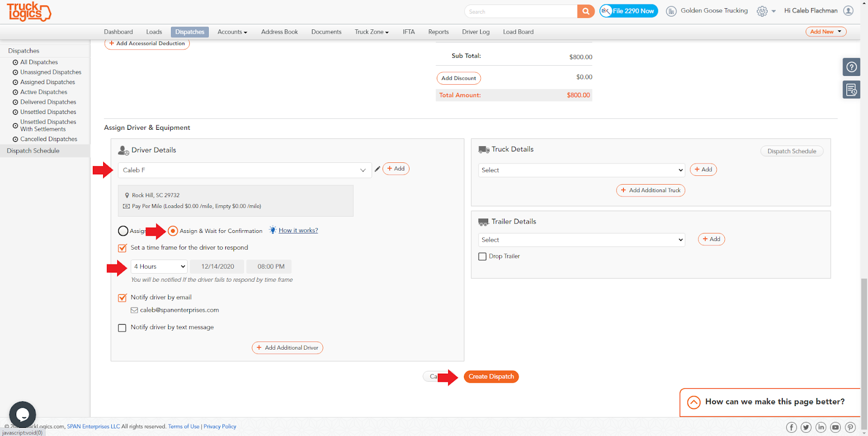Image resolution: width=868 pixels, height=436 pixels.
Task: Click the Dispatch Schedule button in Truck Details
Action: 792,151
